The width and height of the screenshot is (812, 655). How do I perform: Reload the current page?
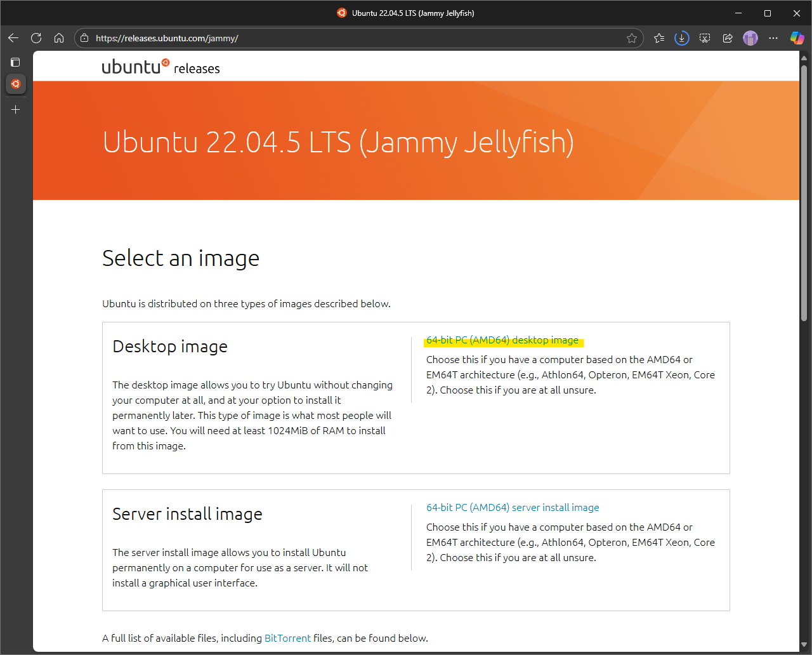pyautogui.click(x=36, y=38)
